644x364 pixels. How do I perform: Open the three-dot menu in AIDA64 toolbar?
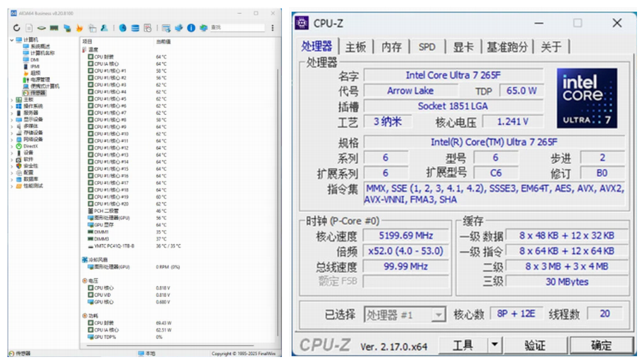pyautogui.click(x=273, y=28)
